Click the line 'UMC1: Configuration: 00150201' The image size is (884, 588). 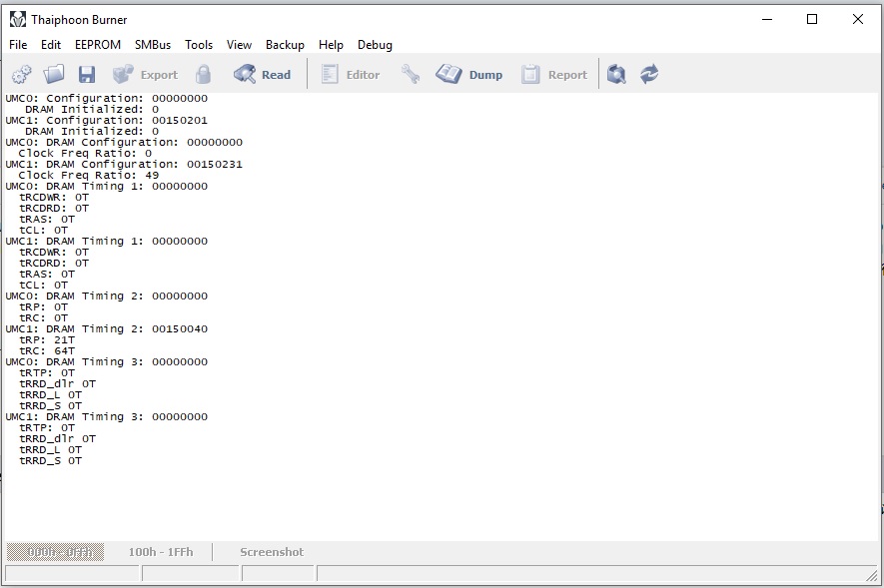(x=107, y=121)
